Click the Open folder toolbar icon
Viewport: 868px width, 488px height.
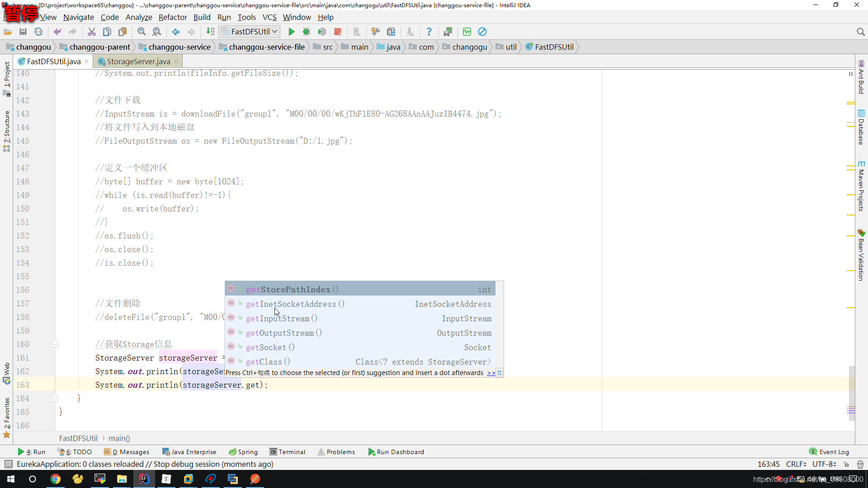click(8, 32)
